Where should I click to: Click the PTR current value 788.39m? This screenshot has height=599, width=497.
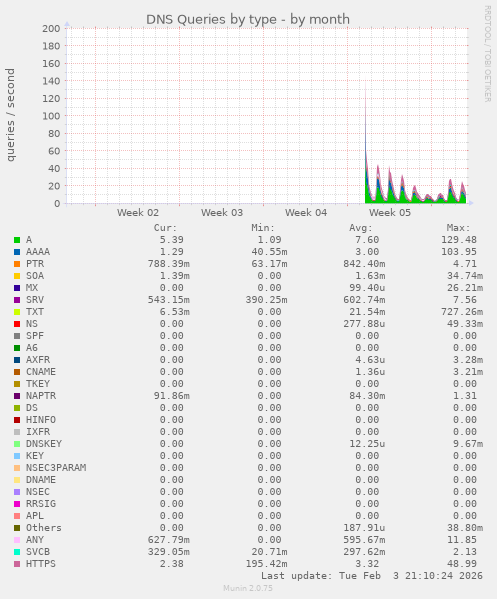pyautogui.click(x=169, y=264)
